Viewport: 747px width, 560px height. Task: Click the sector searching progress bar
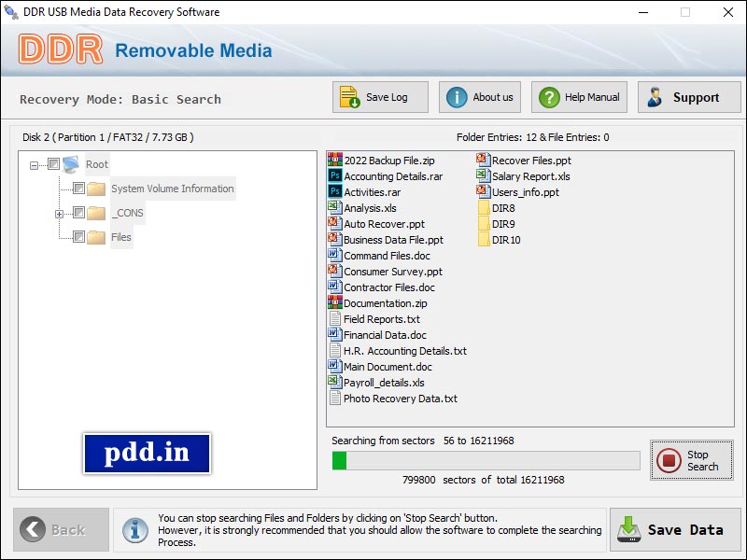point(486,459)
